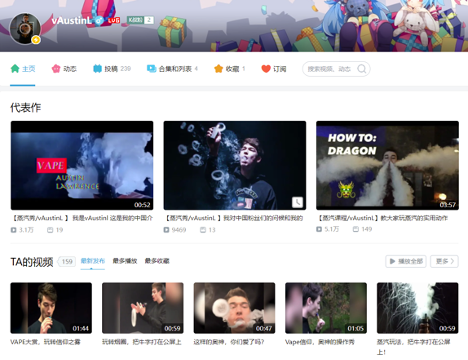Click the LV6 level badge

point(114,20)
